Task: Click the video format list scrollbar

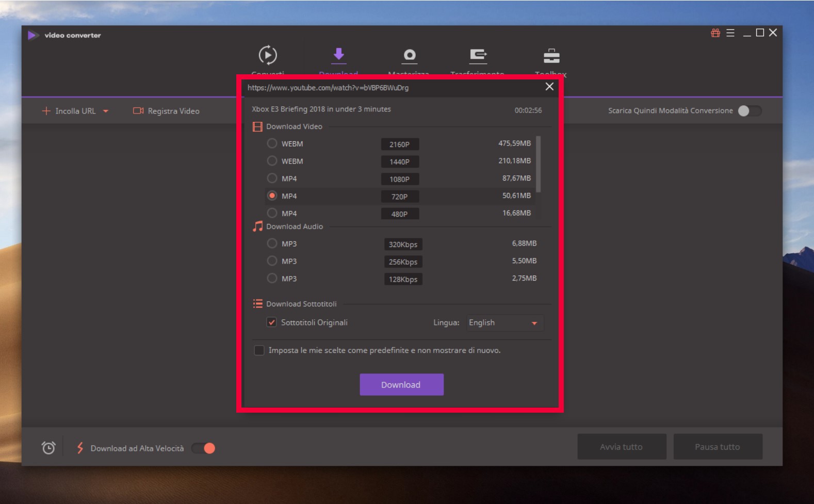Action: point(538,164)
